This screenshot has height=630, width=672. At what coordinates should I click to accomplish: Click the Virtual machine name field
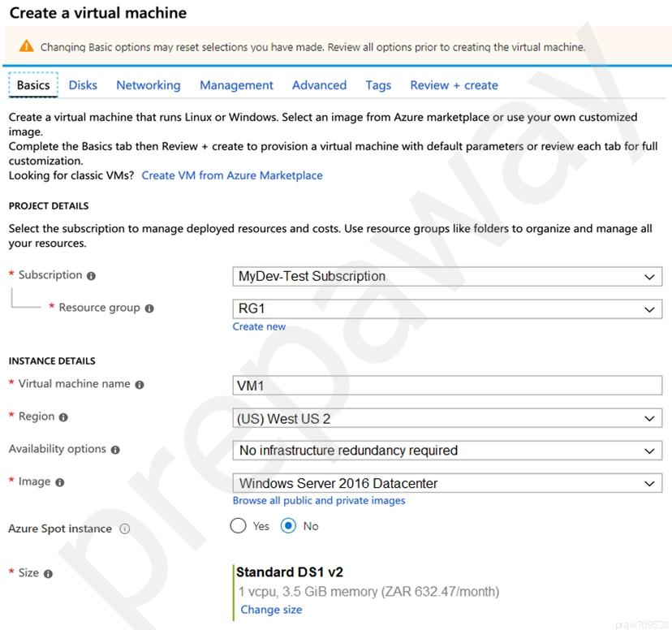coord(447,386)
